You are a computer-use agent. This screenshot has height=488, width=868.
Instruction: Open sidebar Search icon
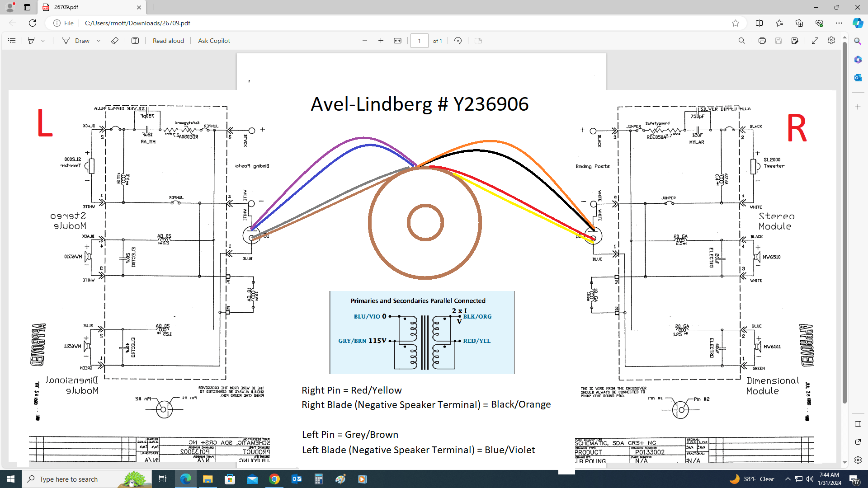(858, 41)
